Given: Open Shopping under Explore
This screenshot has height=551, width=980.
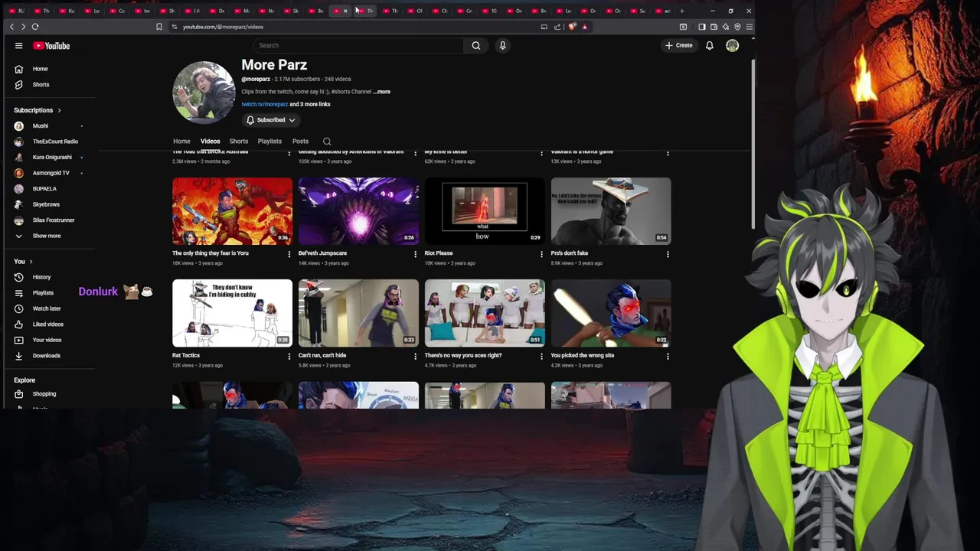Looking at the screenshot, I should coord(44,394).
